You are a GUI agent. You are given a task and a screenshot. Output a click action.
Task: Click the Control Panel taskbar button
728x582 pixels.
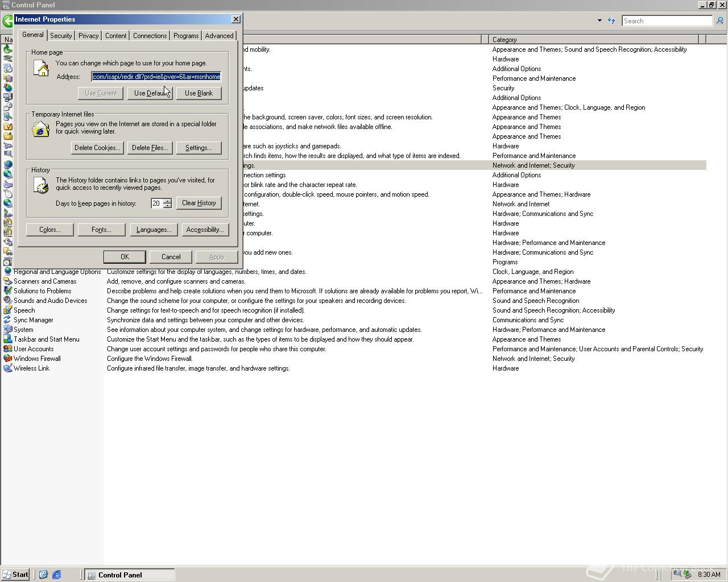point(130,575)
